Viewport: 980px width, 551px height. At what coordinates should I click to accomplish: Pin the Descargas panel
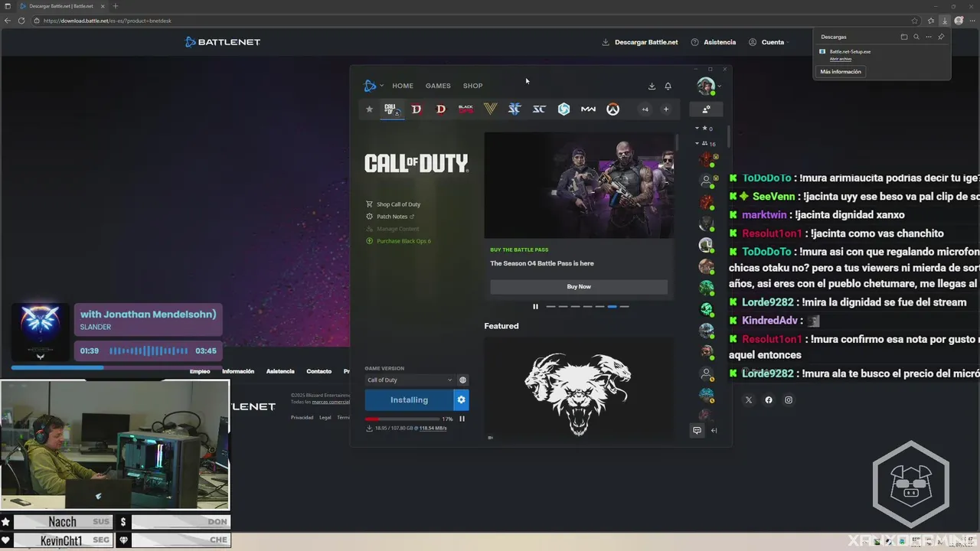(941, 37)
